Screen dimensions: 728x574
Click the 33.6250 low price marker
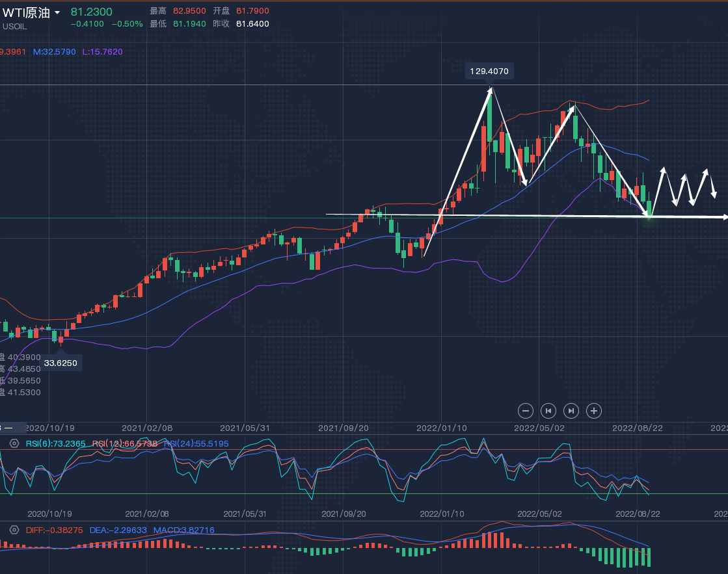[61, 363]
